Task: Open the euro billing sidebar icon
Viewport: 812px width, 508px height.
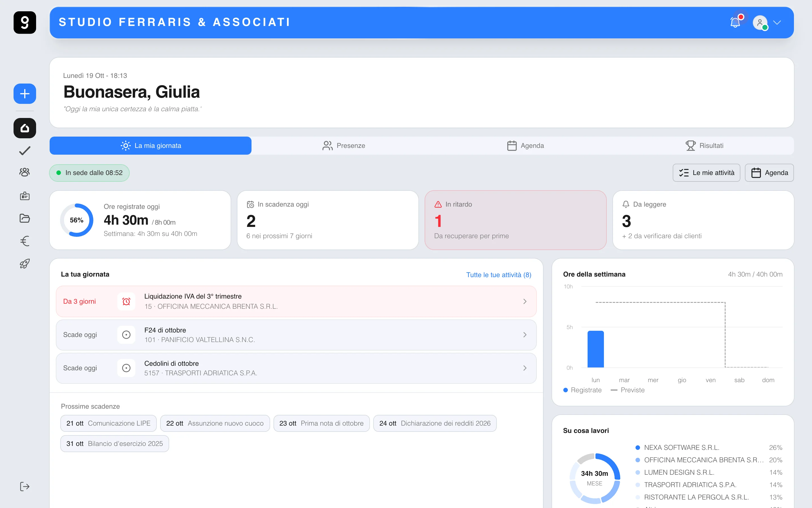Action: tap(25, 241)
